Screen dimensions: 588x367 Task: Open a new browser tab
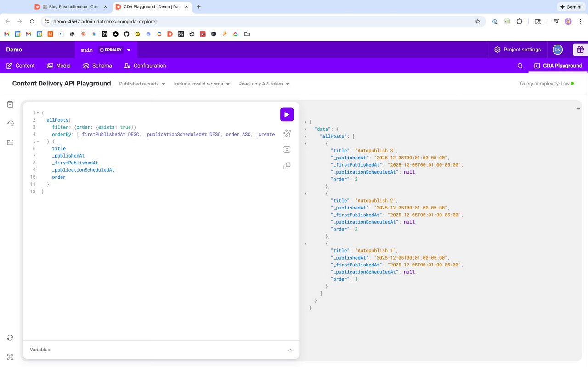pos(198,7)
